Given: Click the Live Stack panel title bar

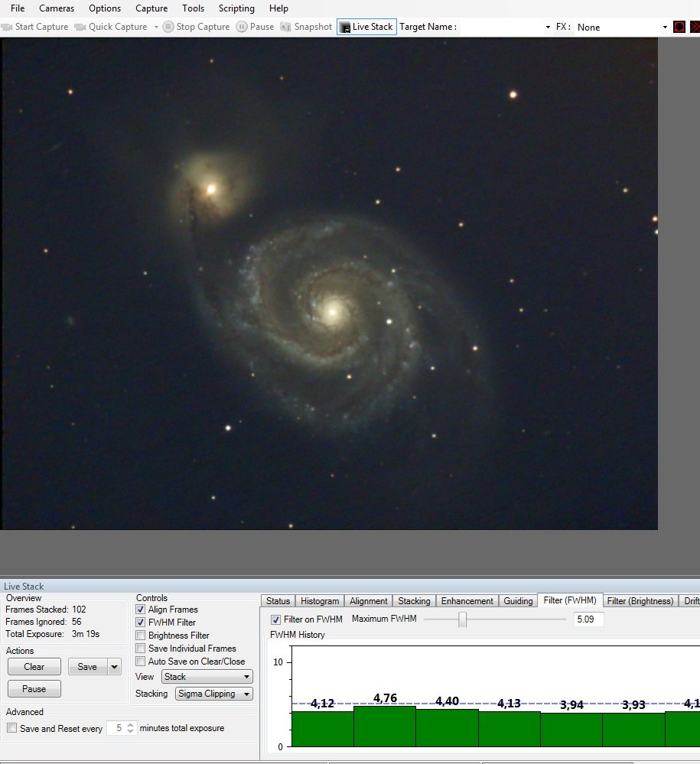Looking at the screenshot, I should tap(350, 586).
